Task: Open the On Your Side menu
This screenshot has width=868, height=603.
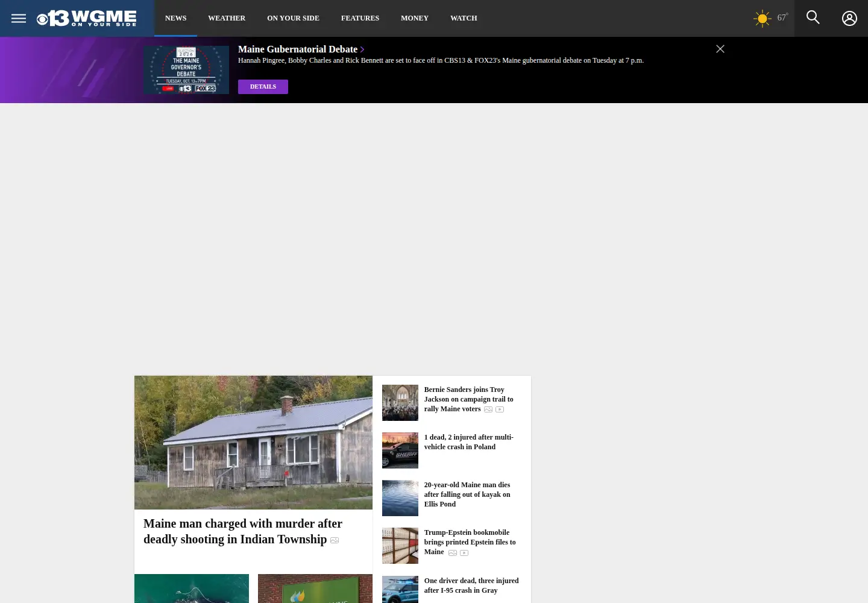Action: coord(293,18)
